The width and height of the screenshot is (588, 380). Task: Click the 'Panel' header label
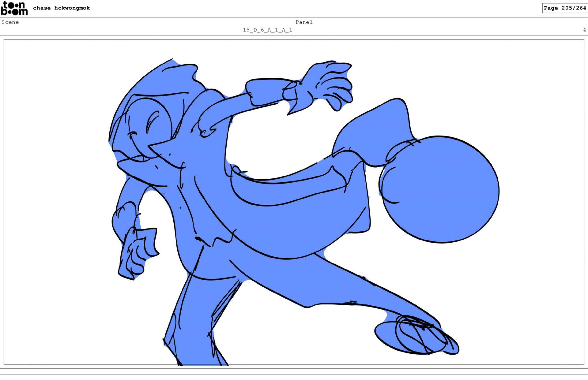pos(304,22)
